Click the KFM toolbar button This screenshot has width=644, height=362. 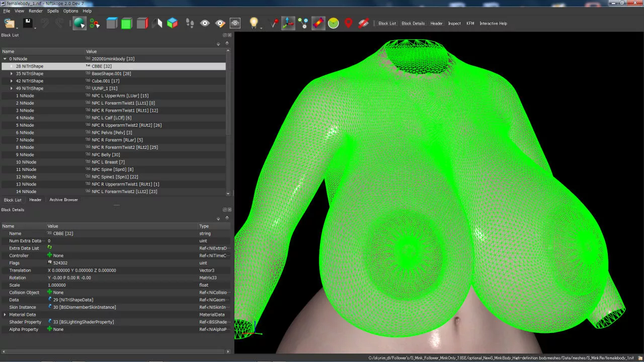pos(470,24)
